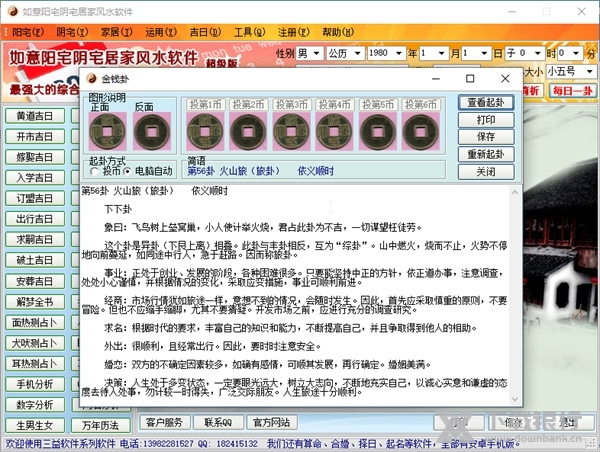The width and height of the screenshot is (600, 452).
Task: Open 犬吠测占卜 in the sidebar
Action: coord(35,343)
